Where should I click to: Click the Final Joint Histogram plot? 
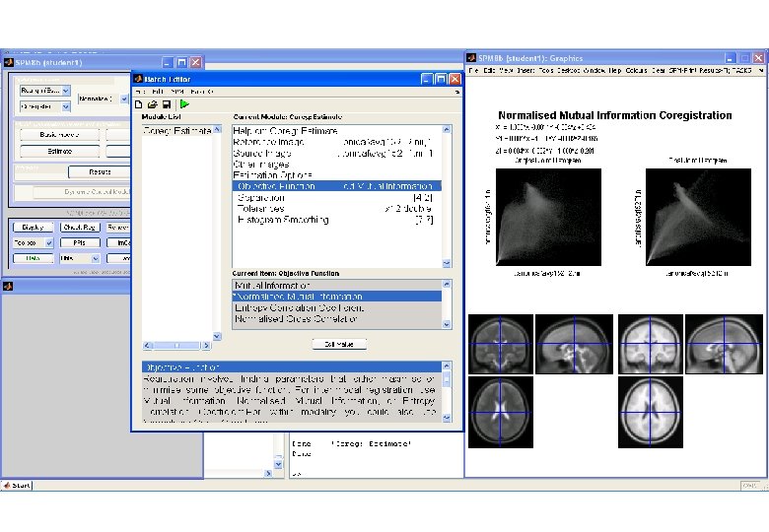coord(698,217)
